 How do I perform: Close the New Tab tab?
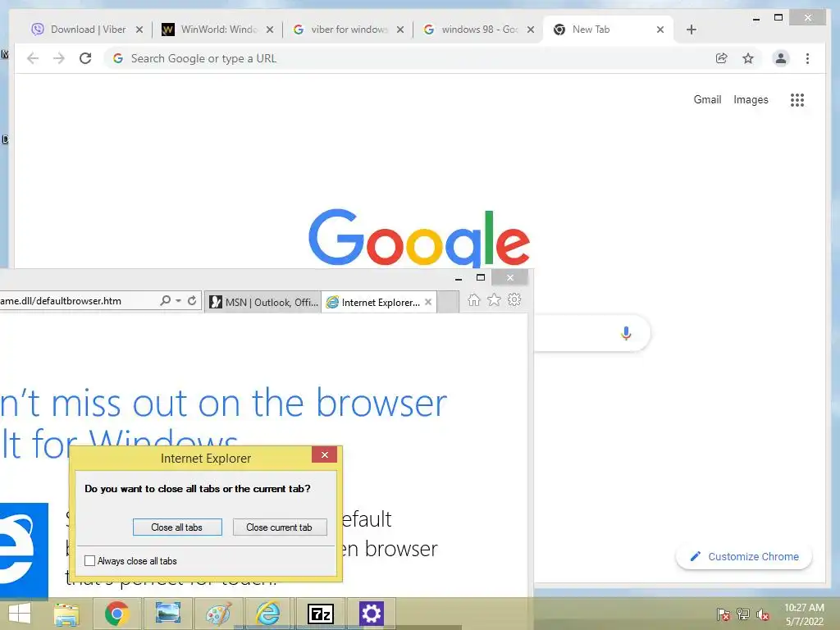660,30
